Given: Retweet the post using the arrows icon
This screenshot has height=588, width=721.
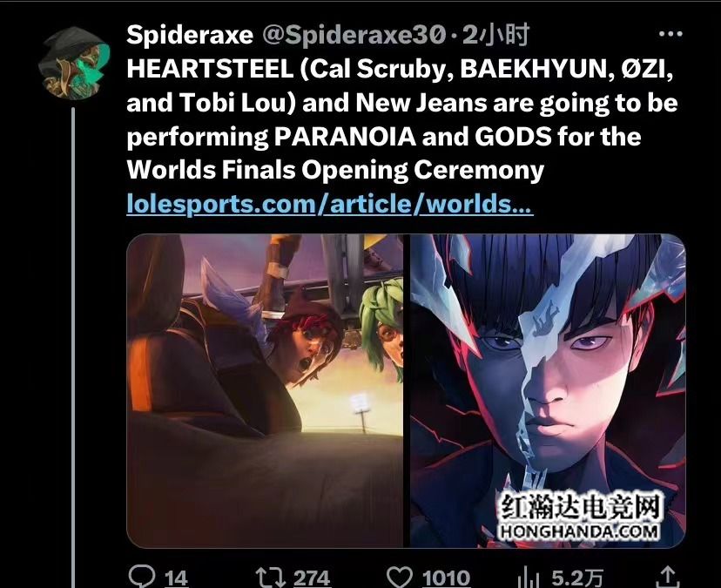Looking at the screenshot, I should pyautogui.click(x=270, y=578).
